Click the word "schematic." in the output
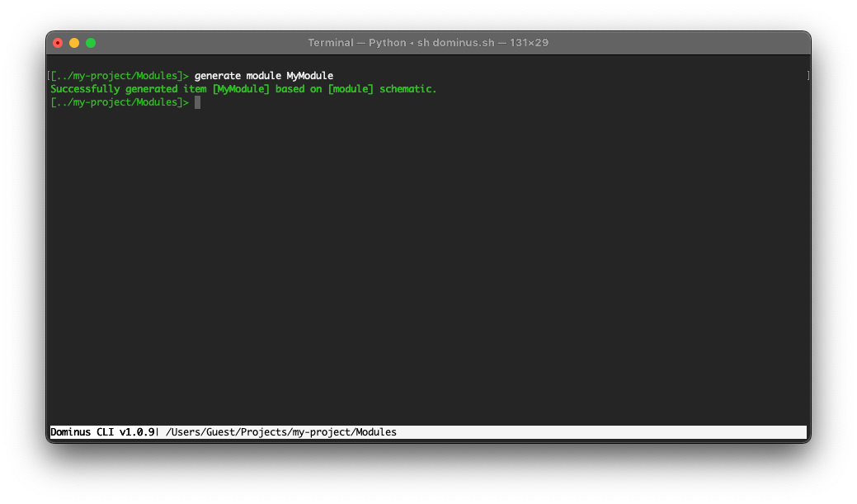This screenshot has height=504, width=857. 407,89
